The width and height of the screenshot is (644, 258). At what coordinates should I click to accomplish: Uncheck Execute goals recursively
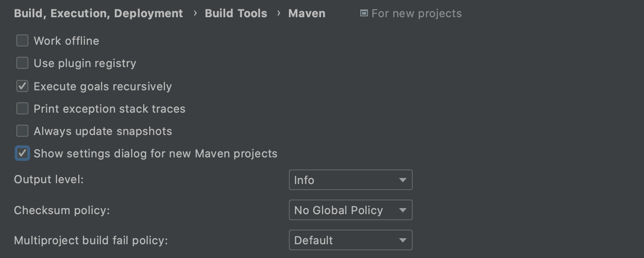pos(22,86)
